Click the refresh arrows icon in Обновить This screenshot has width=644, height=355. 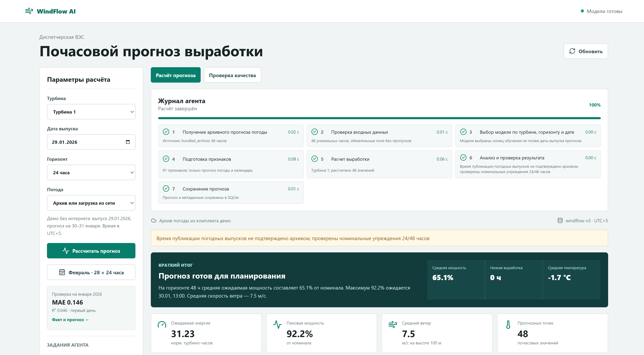pos(572,51)
